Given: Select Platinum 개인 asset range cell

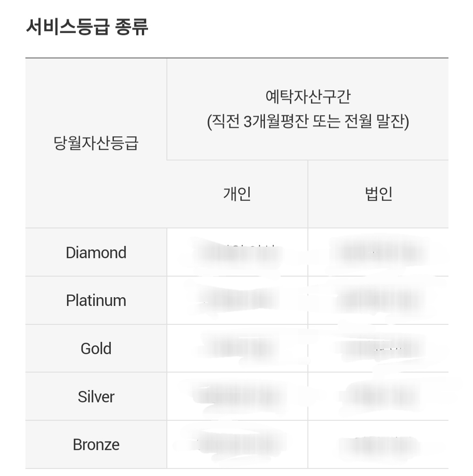Looking at the screenshot, I should point(237,300).
